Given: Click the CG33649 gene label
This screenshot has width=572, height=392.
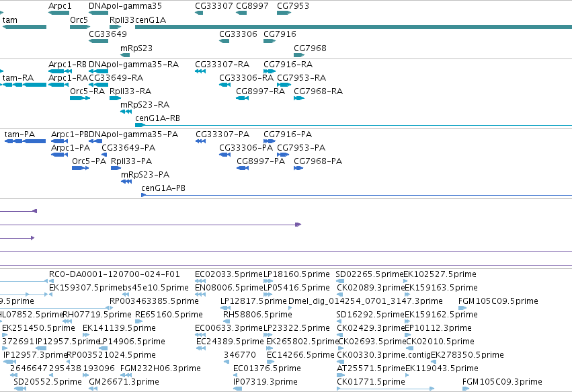Looking at the screenshot, I should pos(108,34).
